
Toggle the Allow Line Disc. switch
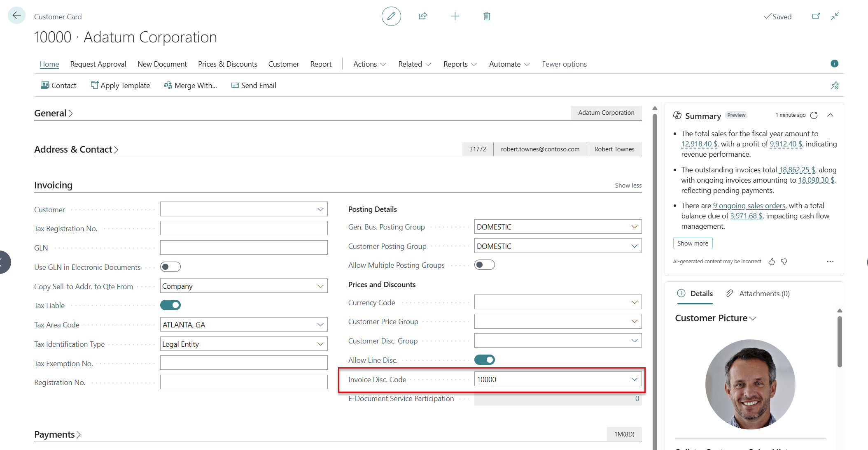pos(485,360)
